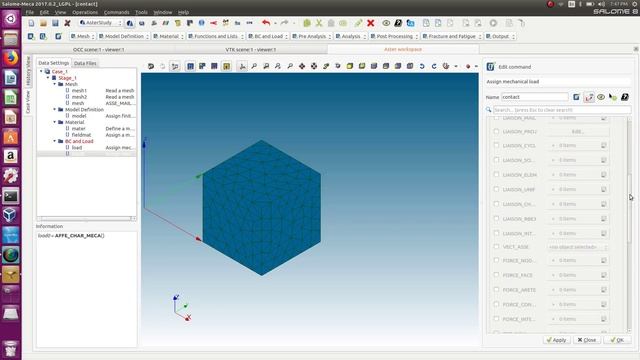Screen dimensions: 640x360
Task: Click the Close button in Edit command
Action: pos(587,340)
